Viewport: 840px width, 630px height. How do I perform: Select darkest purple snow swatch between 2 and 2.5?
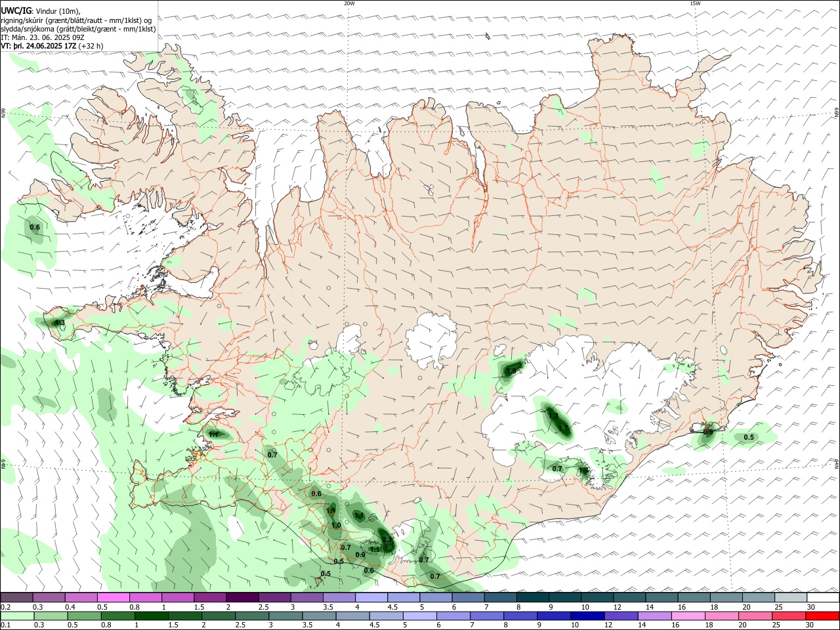point(242,597)
